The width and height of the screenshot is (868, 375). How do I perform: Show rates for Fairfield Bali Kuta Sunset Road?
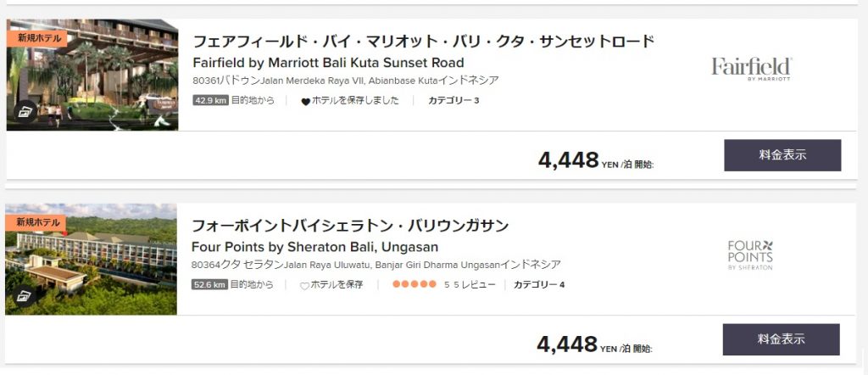click(x=782, y=155)
